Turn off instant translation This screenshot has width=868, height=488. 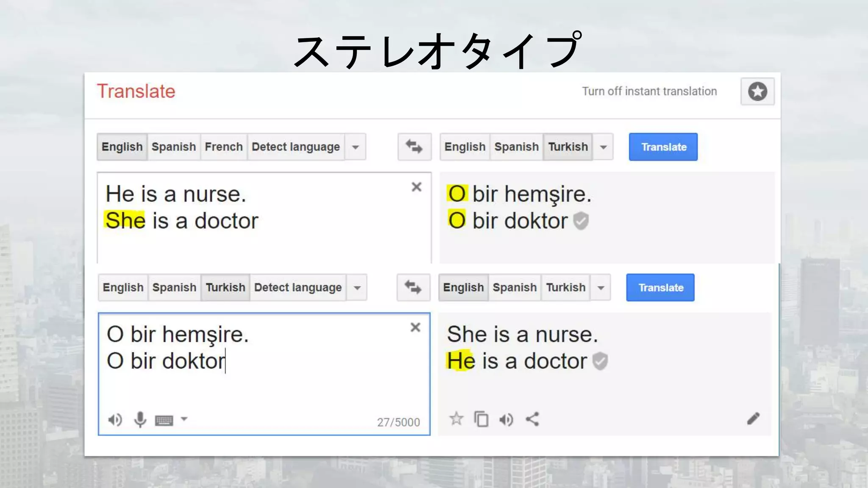pos(649,91)
